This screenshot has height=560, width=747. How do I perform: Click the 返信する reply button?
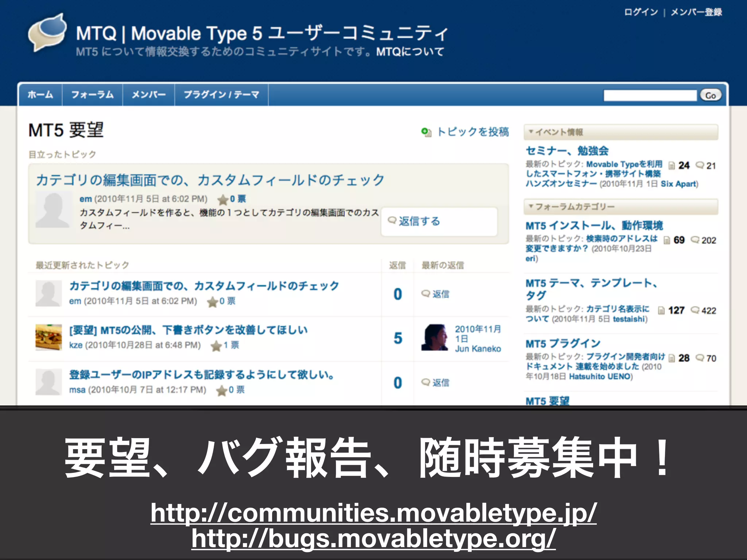pyautogui.click(x=439, y=221)
